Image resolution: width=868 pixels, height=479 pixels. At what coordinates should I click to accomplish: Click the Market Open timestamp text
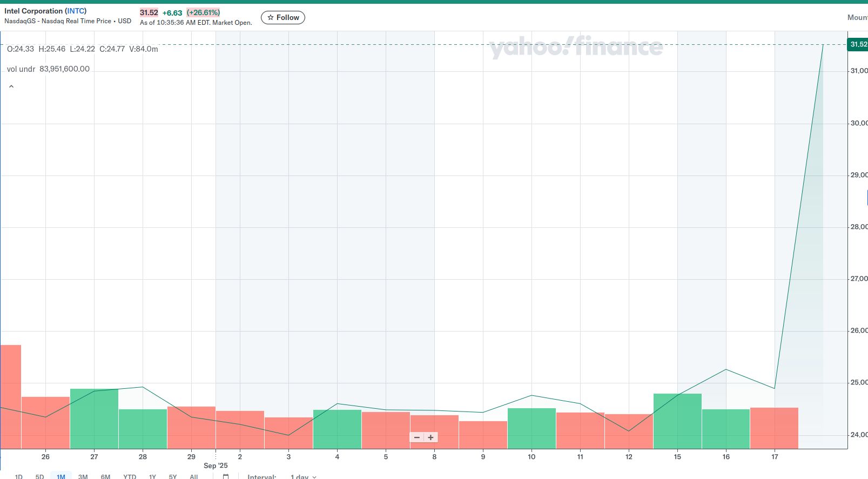point(196,23)
